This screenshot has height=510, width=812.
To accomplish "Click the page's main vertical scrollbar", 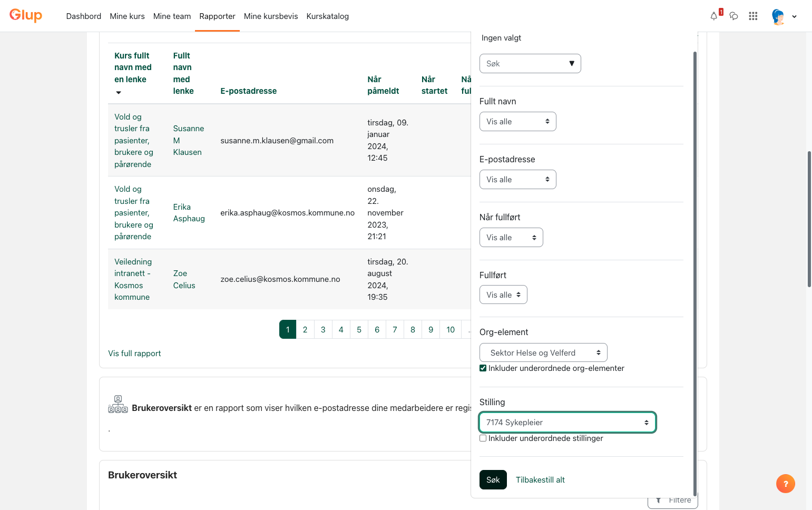I will [809, 219].
